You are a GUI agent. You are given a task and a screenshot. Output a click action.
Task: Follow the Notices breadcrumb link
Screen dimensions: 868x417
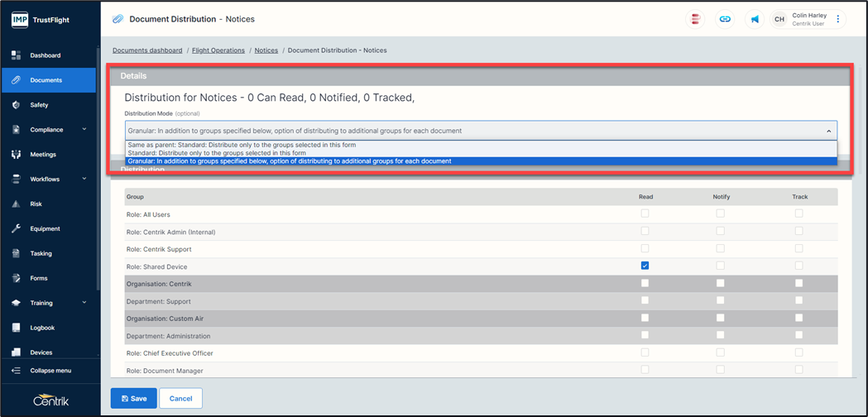(x=266, y=50)
